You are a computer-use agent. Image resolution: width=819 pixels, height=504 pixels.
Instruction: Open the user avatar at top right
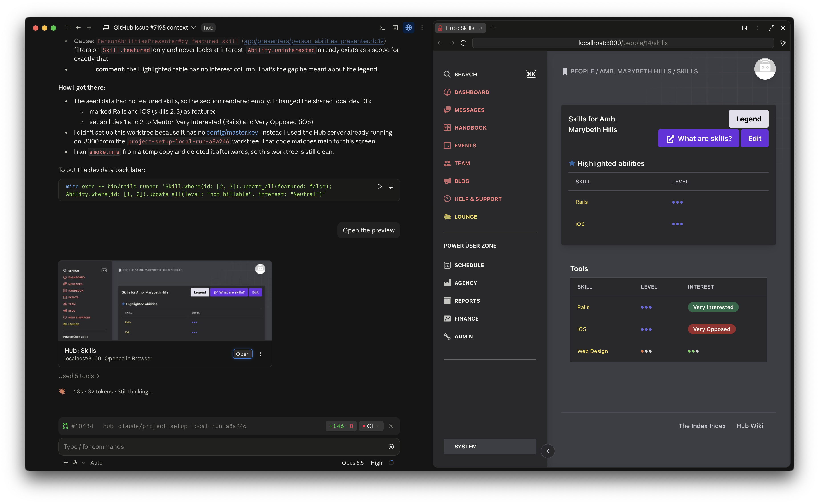[765, 69]
